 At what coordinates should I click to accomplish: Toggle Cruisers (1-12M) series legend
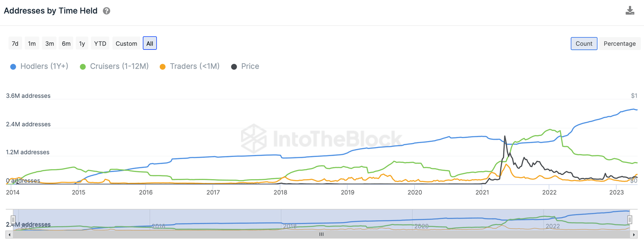(x=114, y=66)
